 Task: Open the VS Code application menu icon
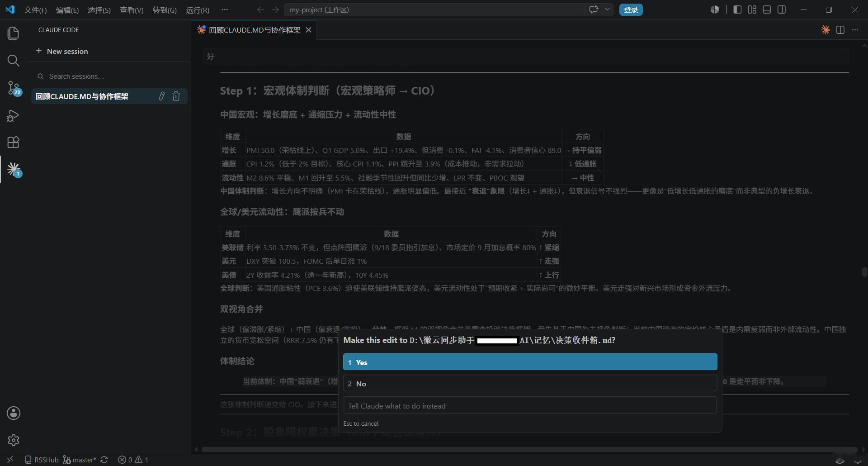10,10
